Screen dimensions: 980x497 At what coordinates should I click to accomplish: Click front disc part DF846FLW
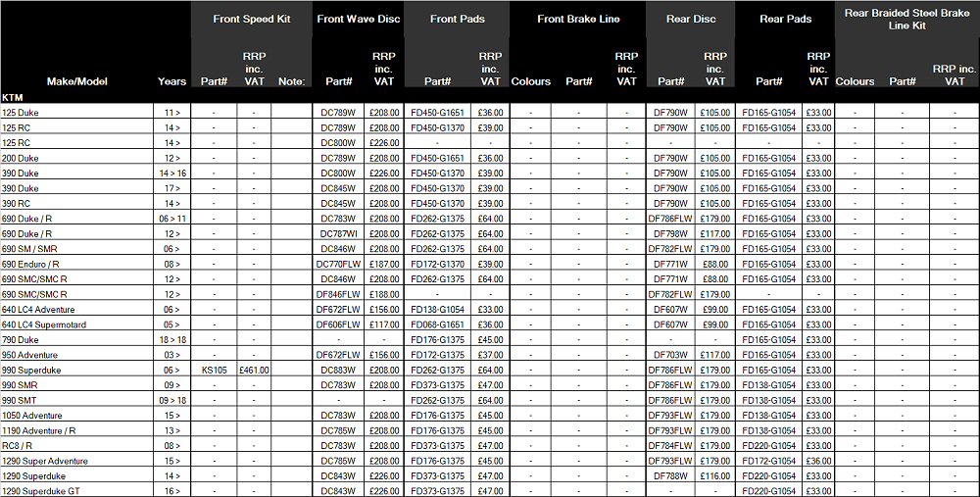click(338, 294)
